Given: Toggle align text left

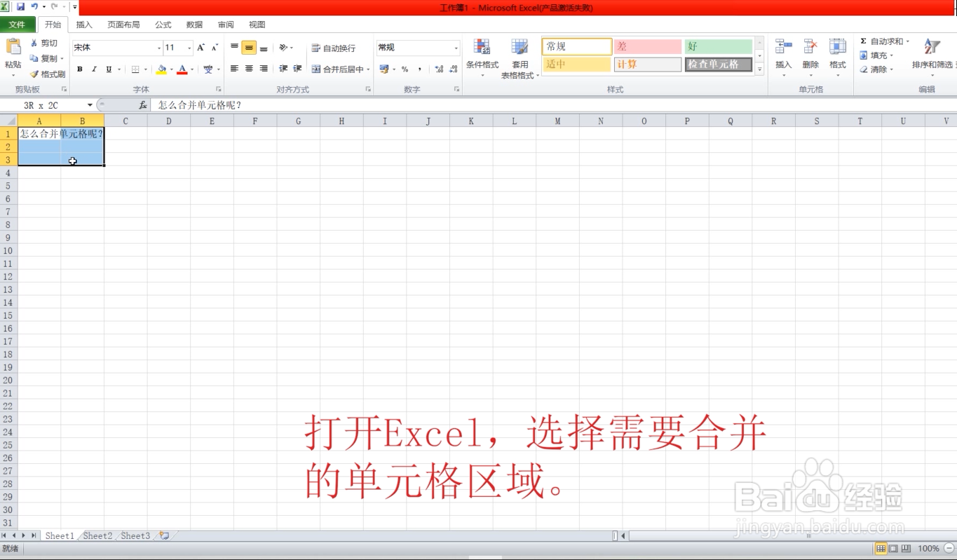Looking at the screenshot, I should [234, 69].
